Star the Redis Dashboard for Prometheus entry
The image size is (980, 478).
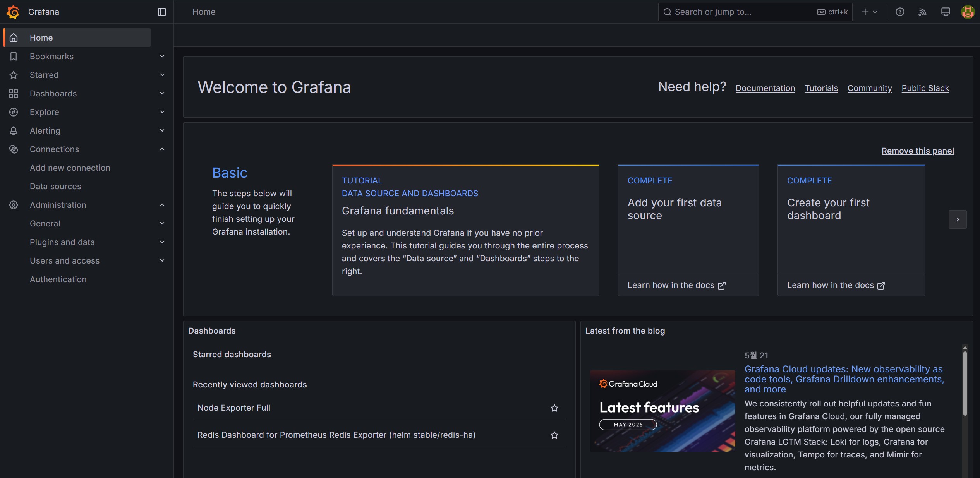[x=554, y=435]
